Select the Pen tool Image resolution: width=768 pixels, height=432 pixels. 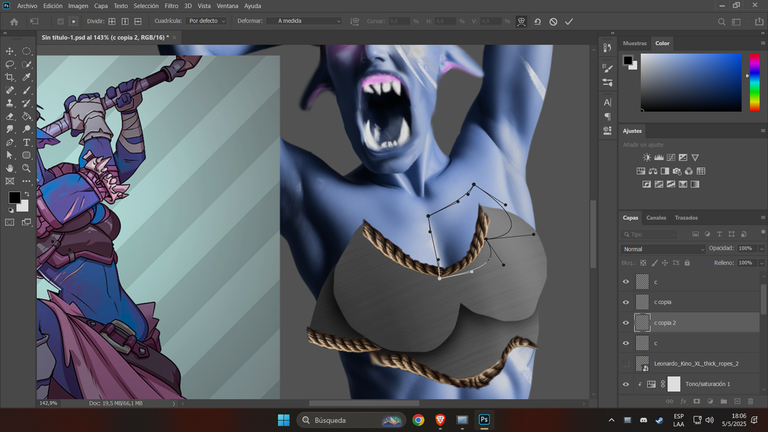[10, 142]
